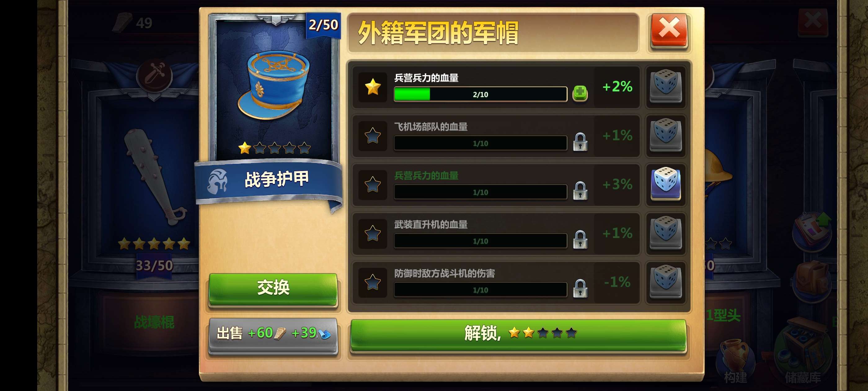868x391 pixels.
Task: Click the lock on the -1% fighter damage row
Action: pos(580,289)
